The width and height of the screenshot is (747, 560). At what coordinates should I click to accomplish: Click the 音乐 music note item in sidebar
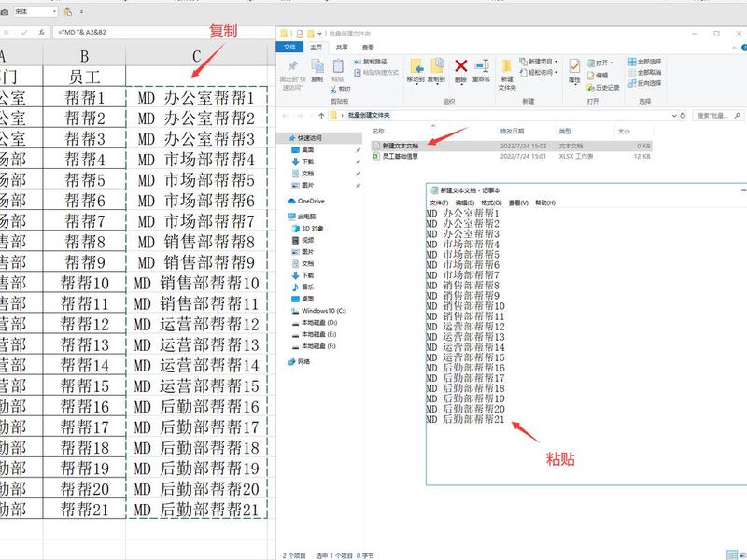coord(302,287)
